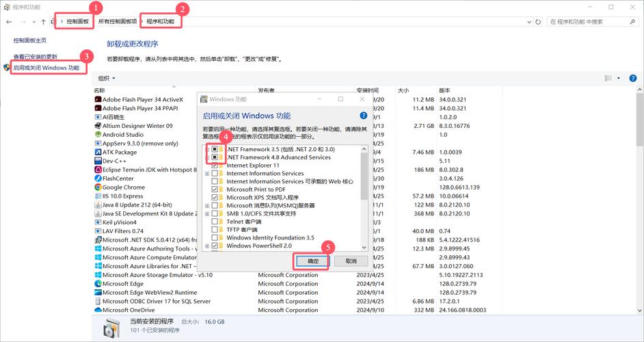Select Internet Explorer 11 feature label
Image resolution: width=644 pixels, height=342 pixels.
[x=252, y=166]
